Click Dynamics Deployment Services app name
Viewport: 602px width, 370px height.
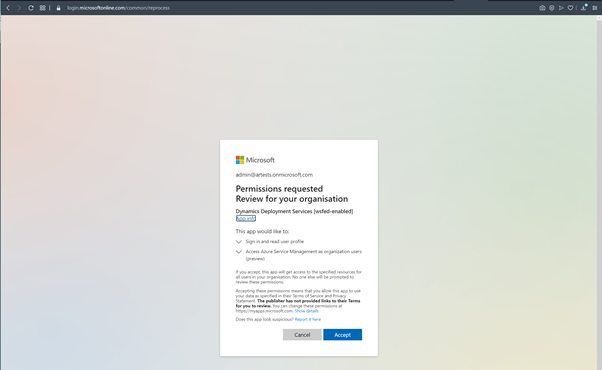(x=294, y=211)
